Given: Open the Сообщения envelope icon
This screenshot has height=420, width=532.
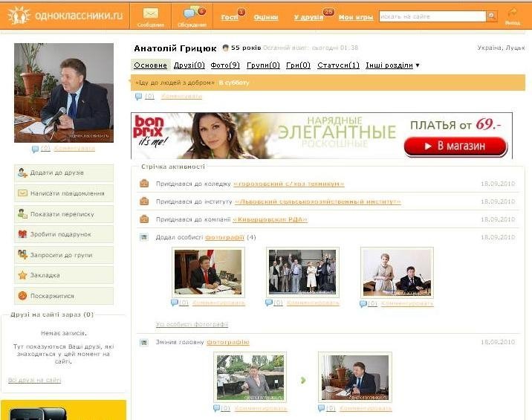Looking at the screenshot, I should click(151, 13).
